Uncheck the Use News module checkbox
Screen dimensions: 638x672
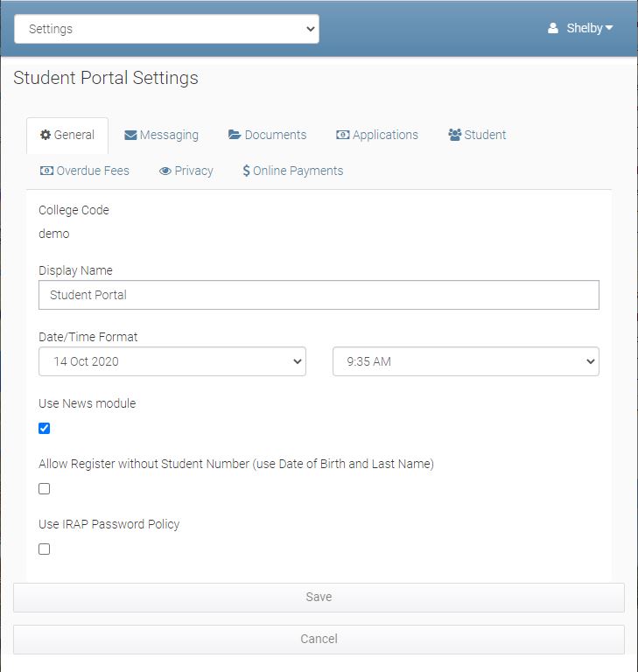(45, 429)
